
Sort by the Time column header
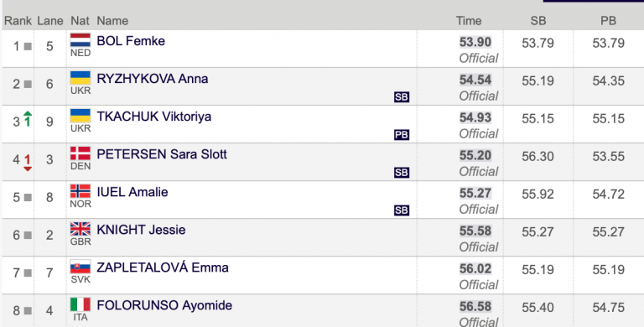pyautogui.click(x=469, y=20)
